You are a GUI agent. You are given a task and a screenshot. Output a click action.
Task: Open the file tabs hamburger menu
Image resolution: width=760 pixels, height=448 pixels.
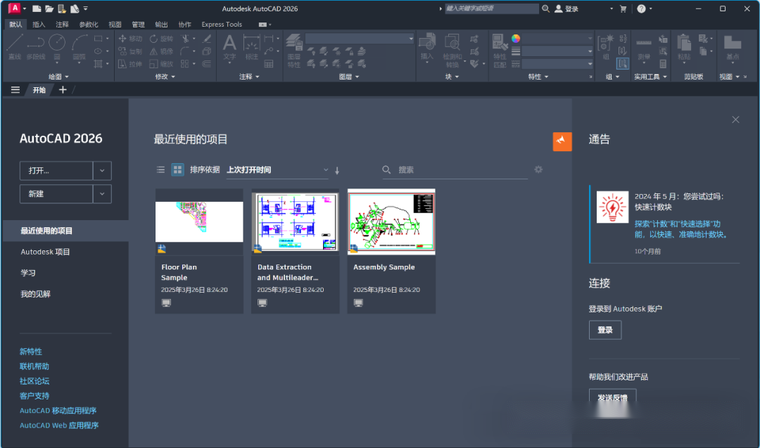coord(16,90)
